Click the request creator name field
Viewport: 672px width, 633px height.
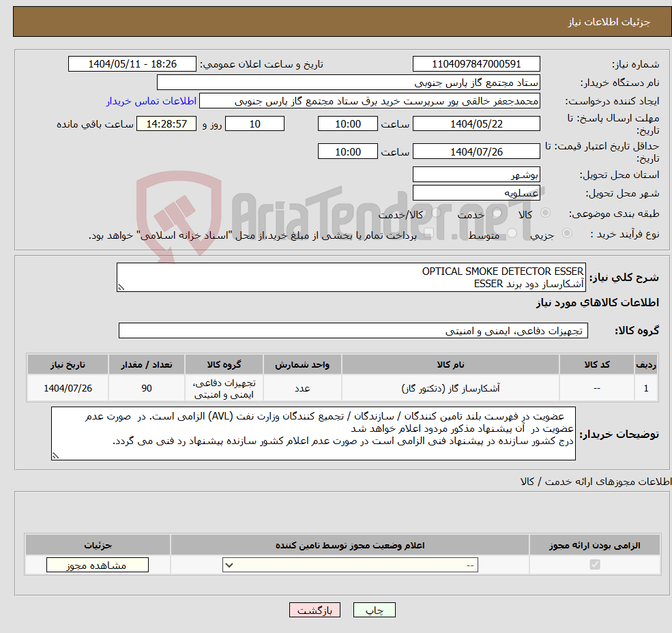pos(369,101)
